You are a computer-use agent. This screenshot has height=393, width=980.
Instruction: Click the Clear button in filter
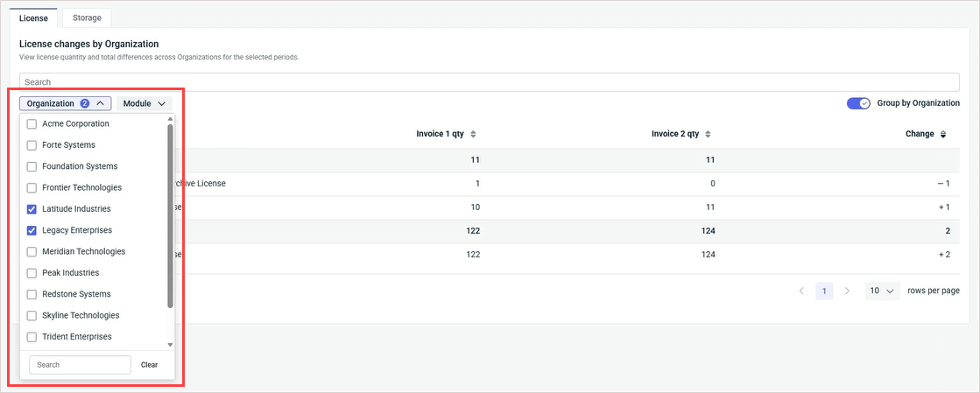pyautogui.click(x=149, y=365)
